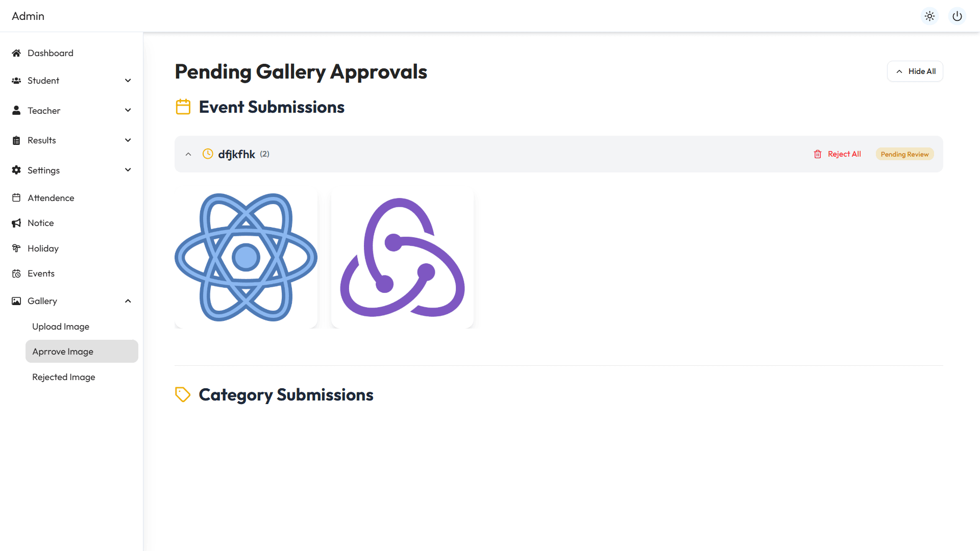Click the power logout icon
Image resolution: width=980 pixels, height=551 pixels.
[x=957, y=16]
